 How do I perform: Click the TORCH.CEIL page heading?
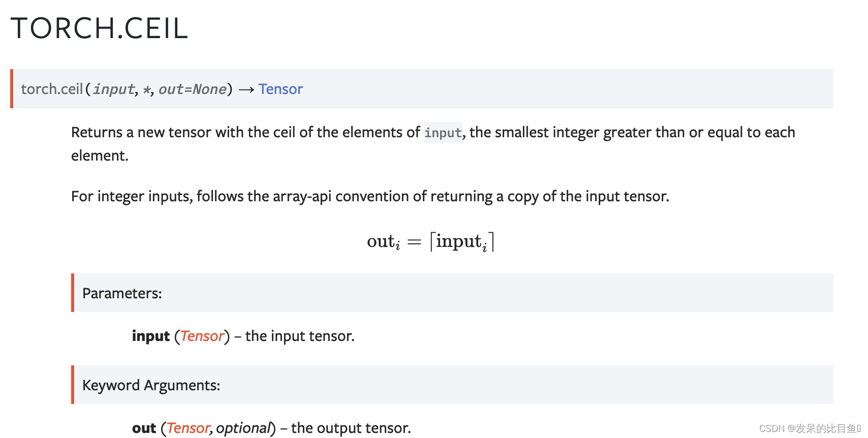[100, 28]
